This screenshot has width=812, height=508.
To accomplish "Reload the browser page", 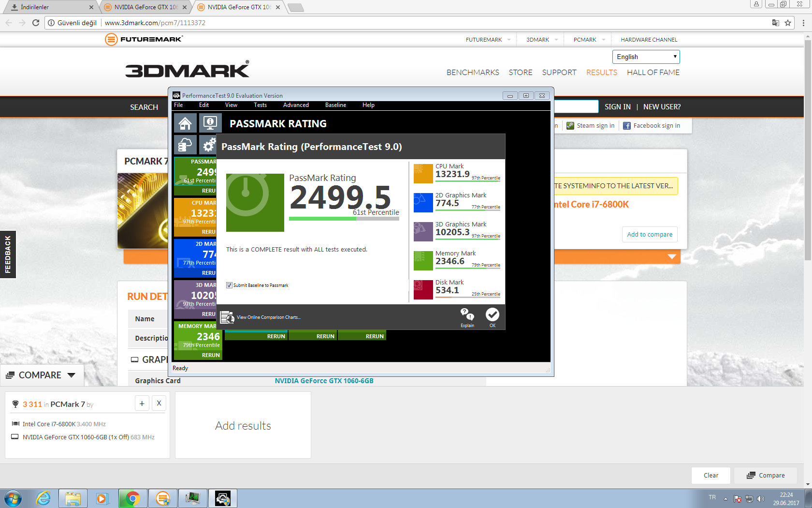I will tap(36, 23).
